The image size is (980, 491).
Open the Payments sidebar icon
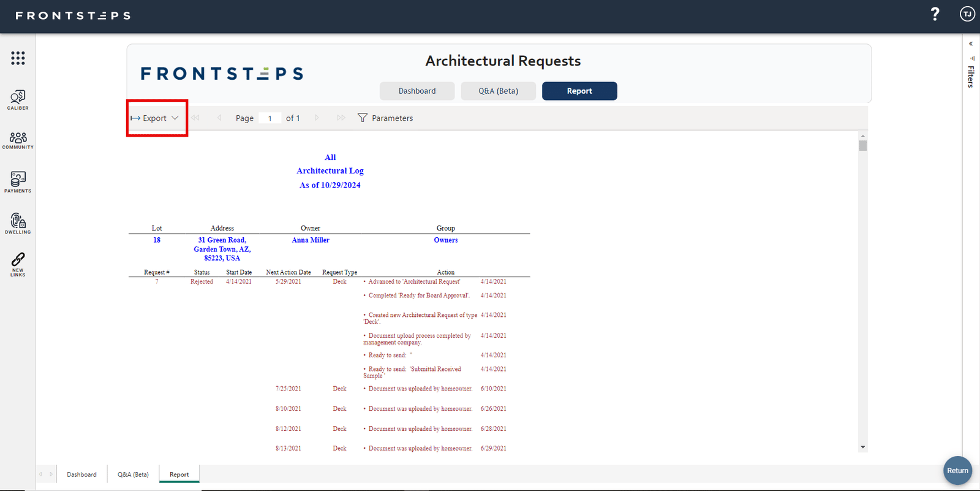pyautogui.click(x=18, y=182)
